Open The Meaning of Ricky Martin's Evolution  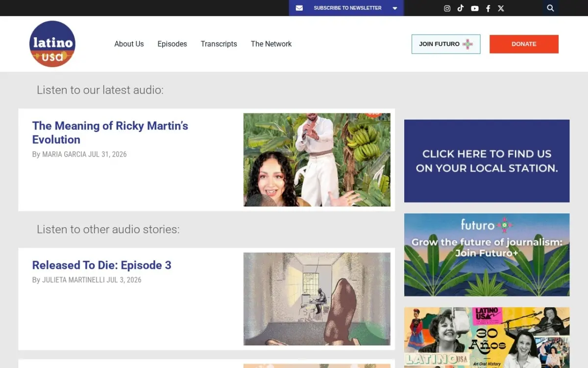(x=110, y=132)
